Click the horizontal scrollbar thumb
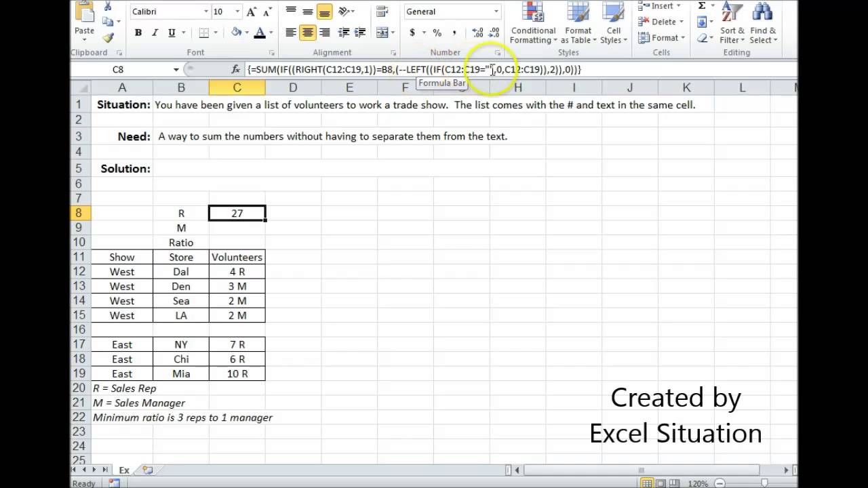Viewport: 868px width, 488px height. [x=641, y=470]
